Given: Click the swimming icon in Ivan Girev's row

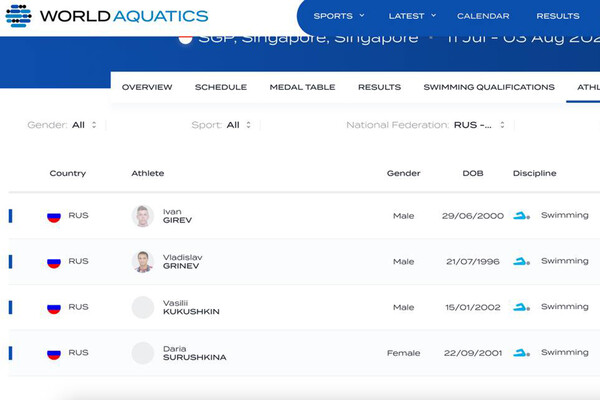Looking at the screenshot, I should click(x=521, y=216).
